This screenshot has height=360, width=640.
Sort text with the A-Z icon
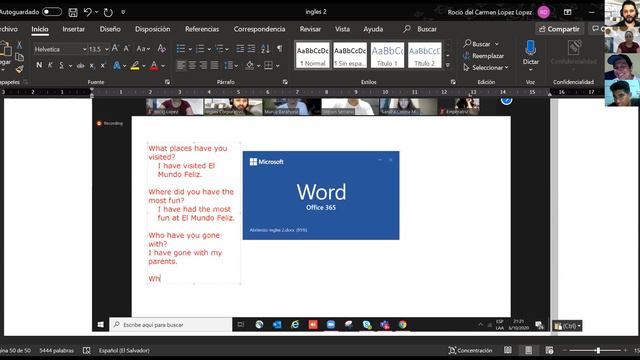pos(265,49)
